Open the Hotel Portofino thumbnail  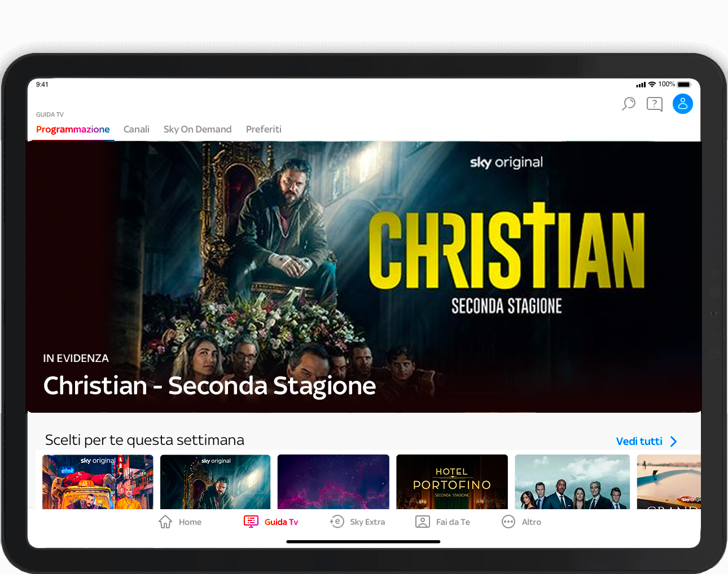click(452, 482)
